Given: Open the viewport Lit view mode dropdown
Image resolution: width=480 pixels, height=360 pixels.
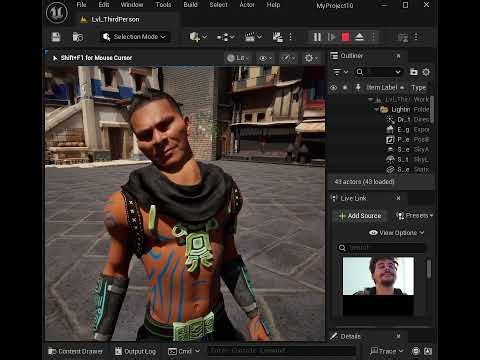Looking at the screenshot, I should 238,58.
